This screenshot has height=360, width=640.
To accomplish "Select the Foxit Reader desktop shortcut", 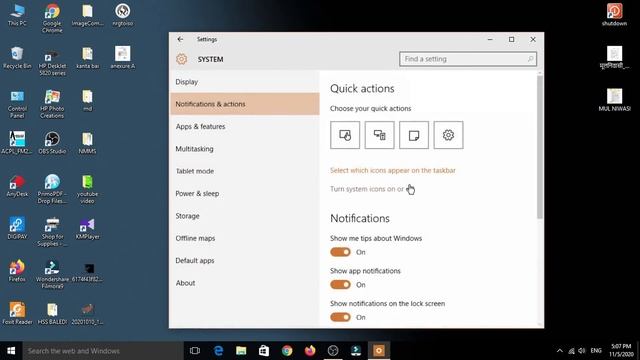I will point(17,314).
